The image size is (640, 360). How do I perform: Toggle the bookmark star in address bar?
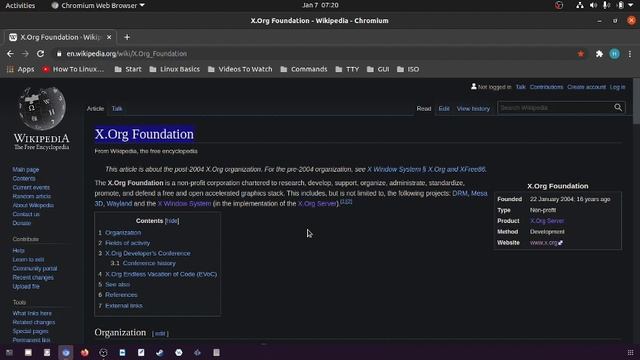tap(581, 54)
